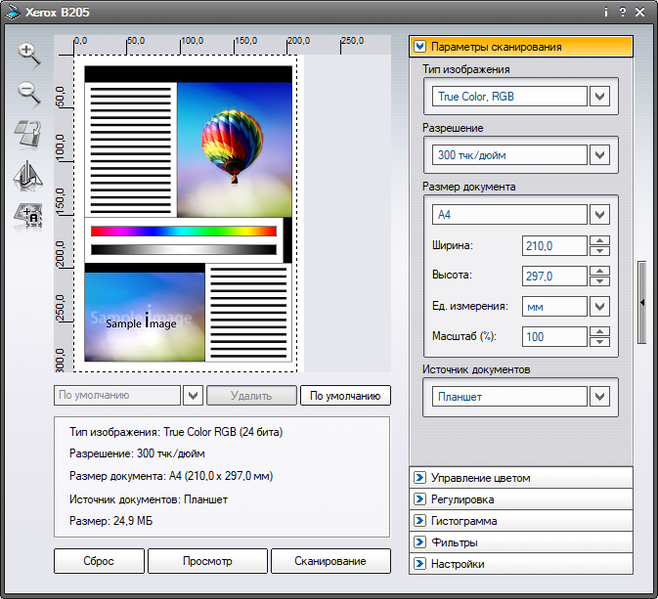
Task: Click the question mark help icon
Action: click(623, 12)
